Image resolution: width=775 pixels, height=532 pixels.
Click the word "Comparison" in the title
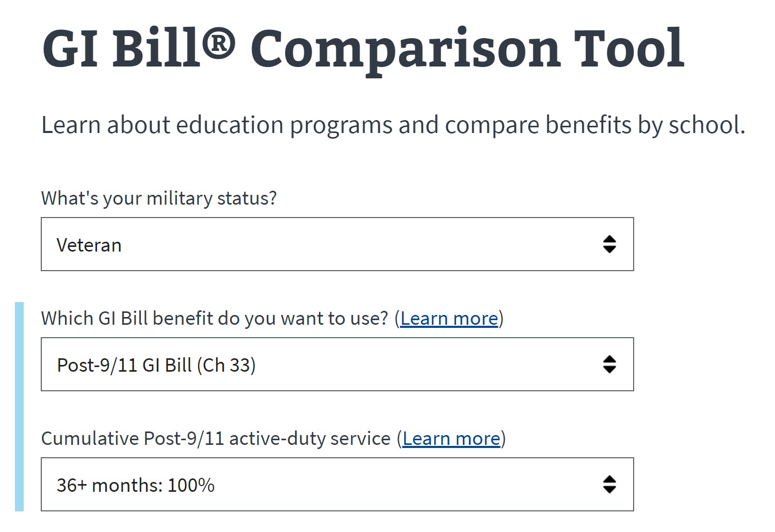tap(405, 50)
